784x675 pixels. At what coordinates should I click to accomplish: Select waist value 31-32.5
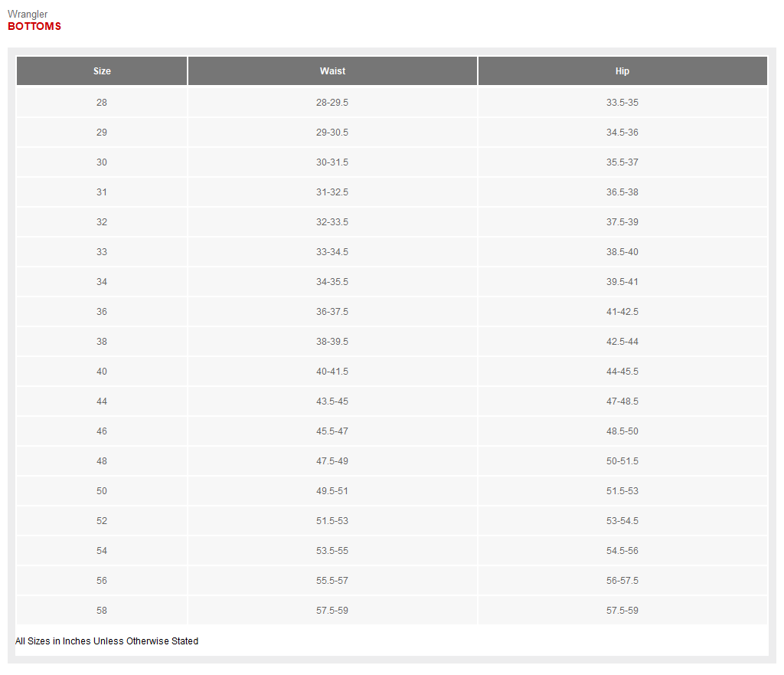[332, 192]
